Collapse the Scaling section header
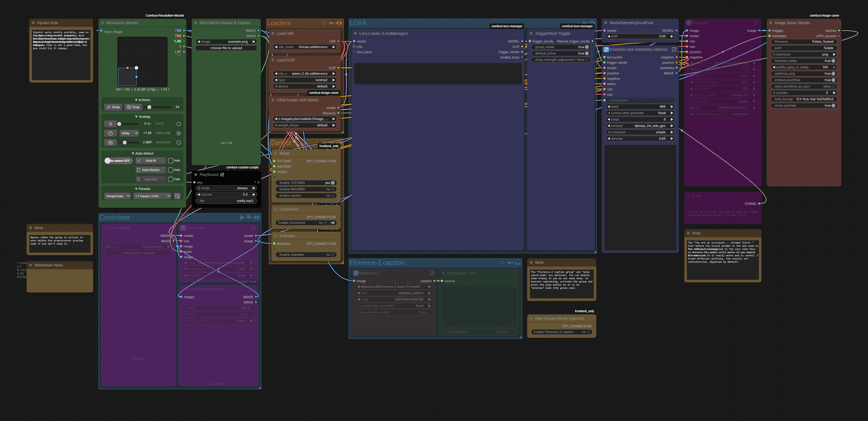Image resolution: width=868 pixels, height=421 pixels. pos(142,117)
